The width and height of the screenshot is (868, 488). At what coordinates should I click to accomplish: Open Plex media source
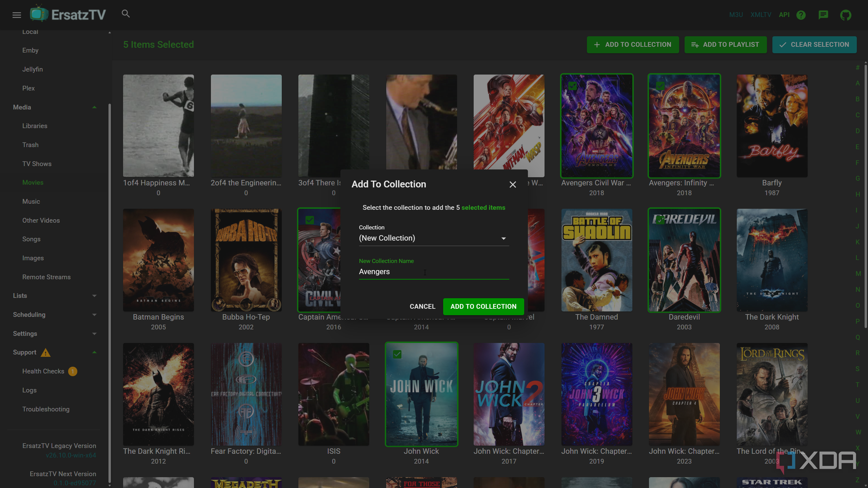(x=28, y=88)
